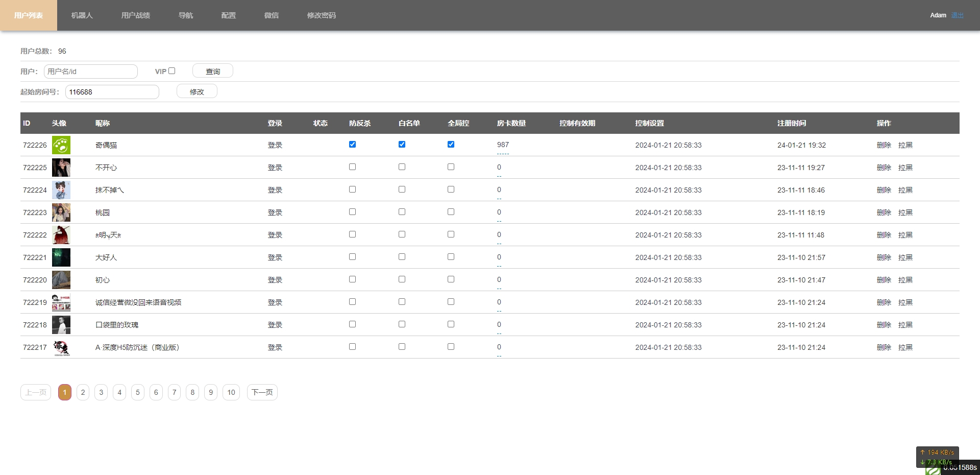Screen dimensions: 980x475
Task: Click the green paw avatar of 奇偶猫
Action: pyautogui.click(x=61, y=145)
